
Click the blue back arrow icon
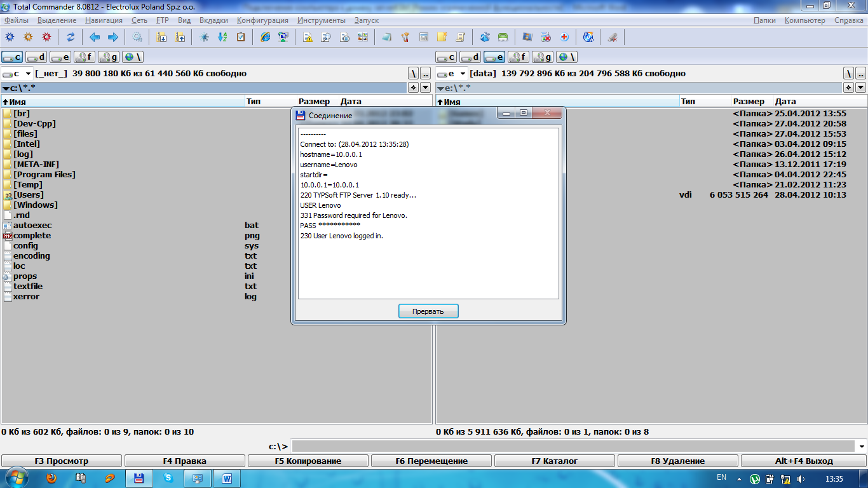click(95, 37)
